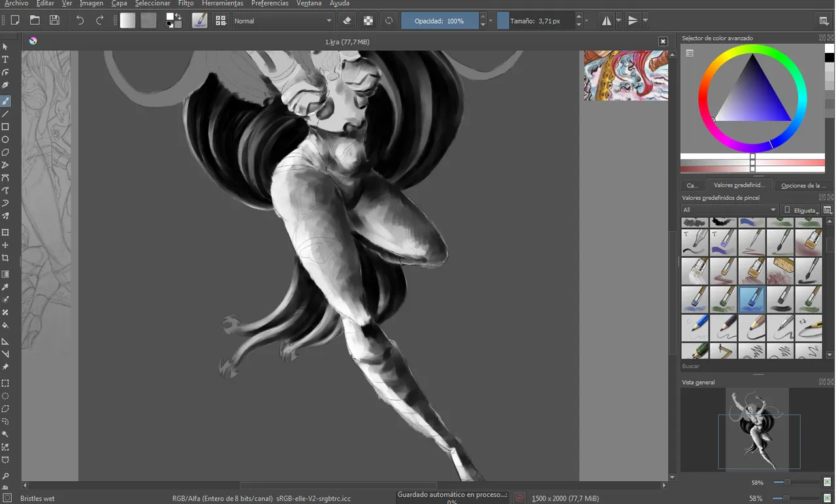Select the Move tool
The height and width of the screenshot is (504, 836).
tap(5, 245)
